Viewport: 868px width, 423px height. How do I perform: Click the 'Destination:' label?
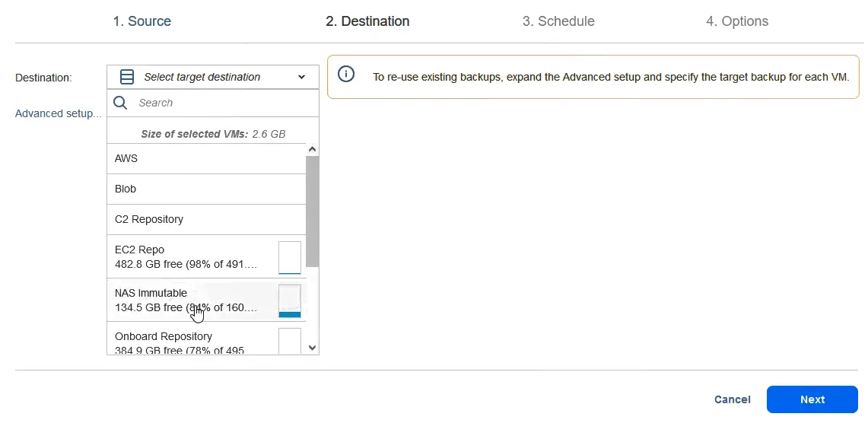[x=43, y=78]
